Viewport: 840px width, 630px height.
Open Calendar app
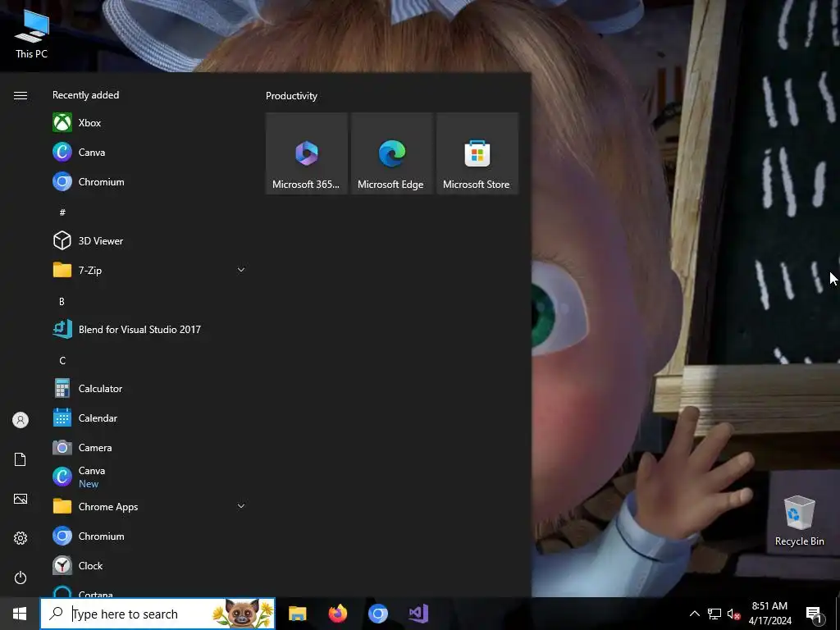point(149,418)
